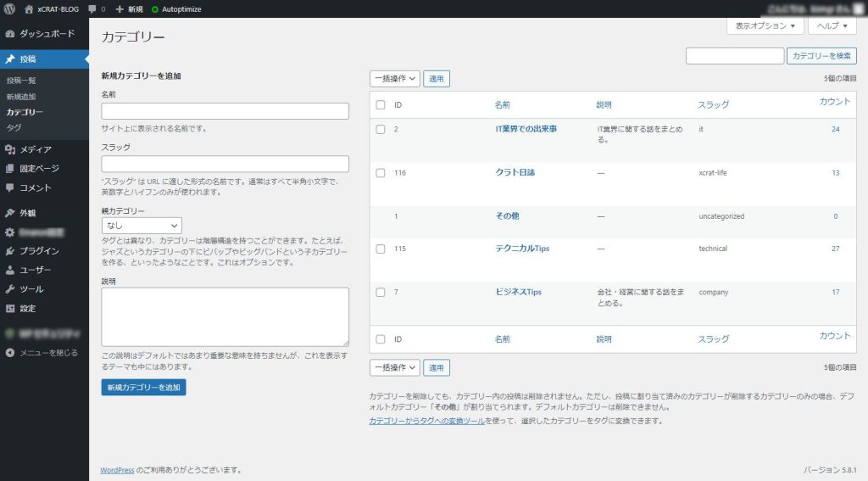The image size is (868, 481).
Task: Expand the Help tab
Action: 832,26
